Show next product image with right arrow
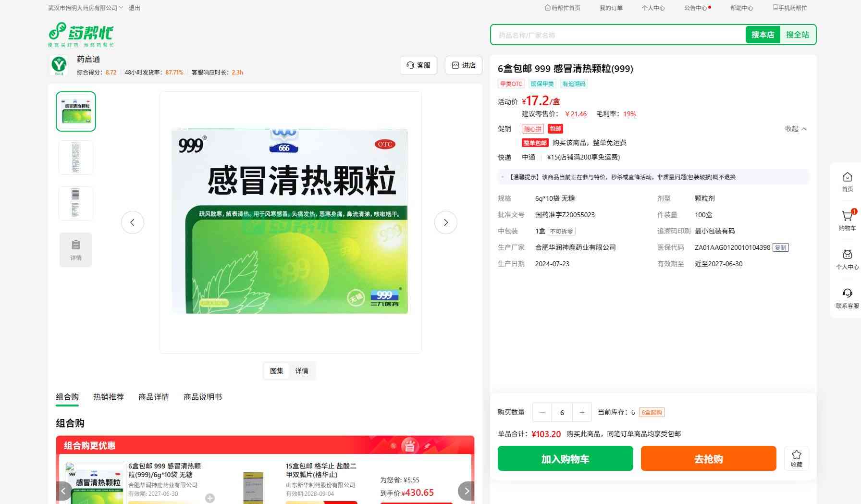 coord(445,222)
